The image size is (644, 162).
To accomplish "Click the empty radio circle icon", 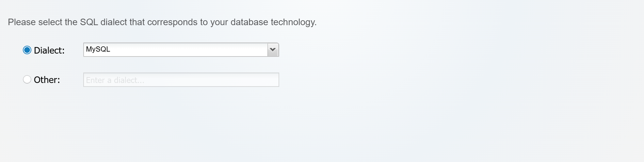I will pyautogui.click(x=27, y=79).
